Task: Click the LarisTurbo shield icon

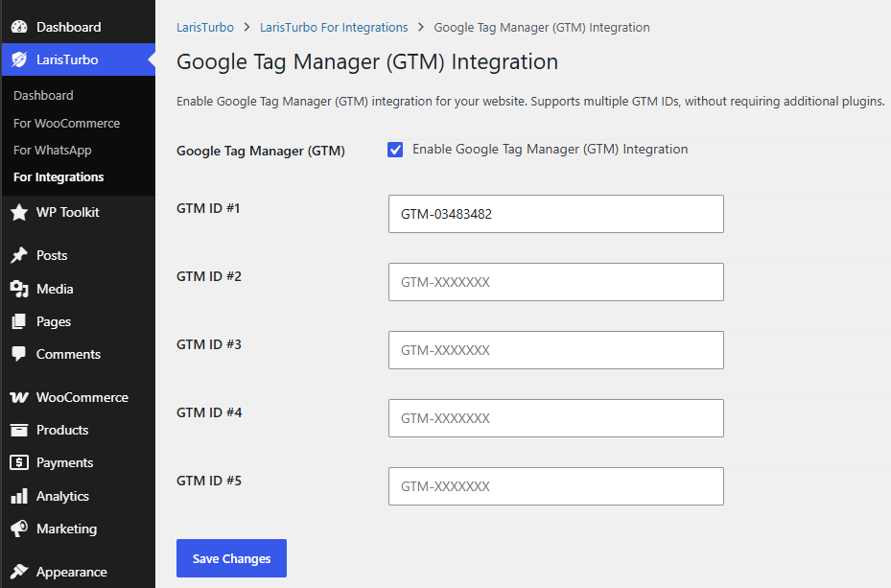Action: 19,59
